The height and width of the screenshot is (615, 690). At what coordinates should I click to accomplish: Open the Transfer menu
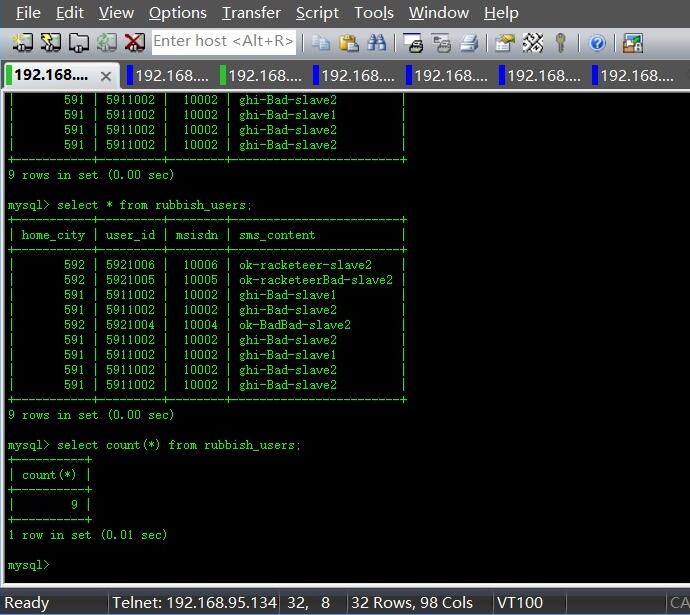[251, 13]
